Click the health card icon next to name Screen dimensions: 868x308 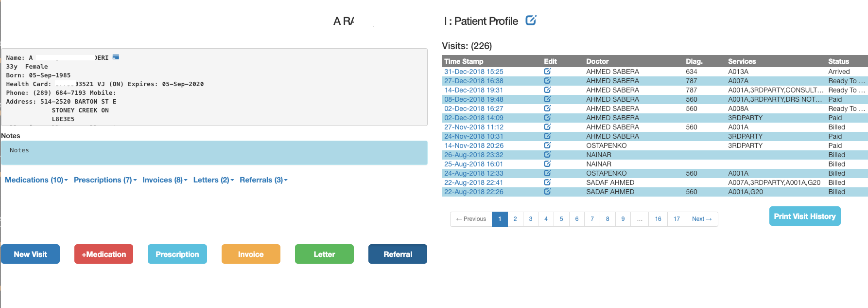[116, 57]
